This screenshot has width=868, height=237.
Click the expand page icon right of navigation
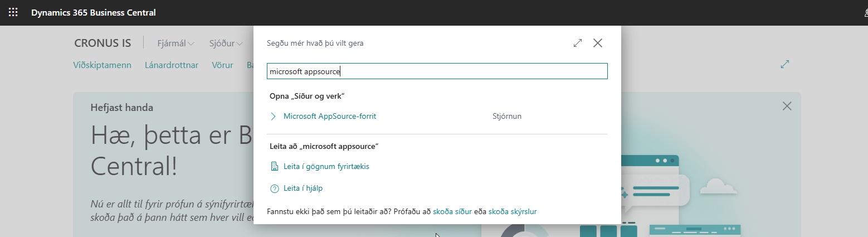pos(785,64)
